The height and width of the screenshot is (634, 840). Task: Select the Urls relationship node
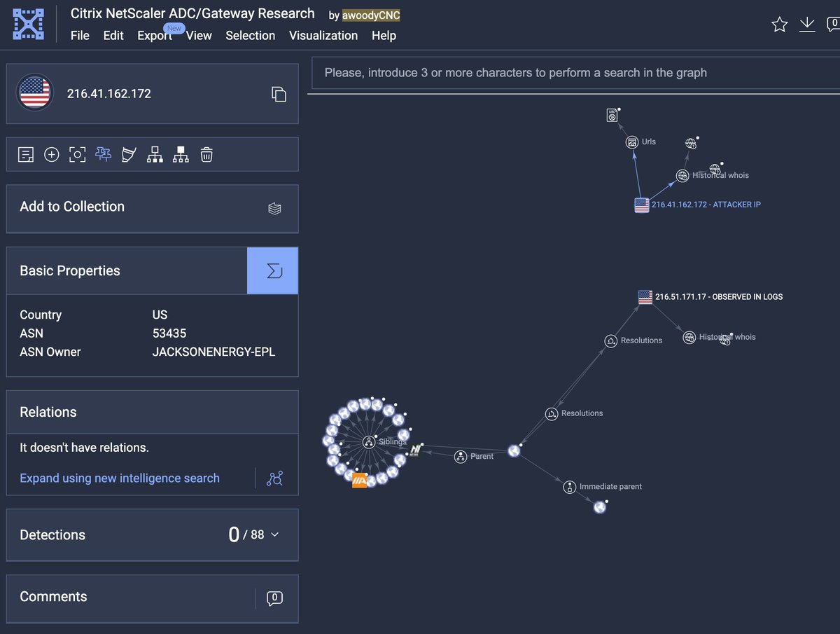(632, 142)
